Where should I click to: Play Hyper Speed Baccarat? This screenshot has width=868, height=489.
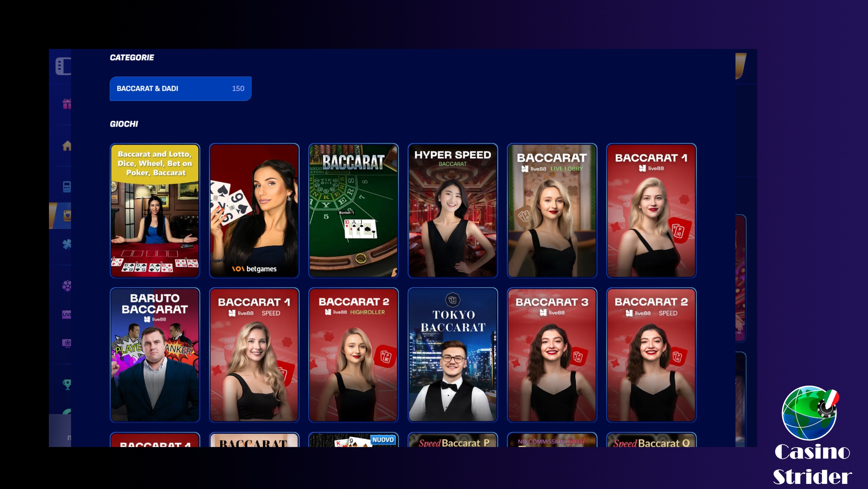click(453, 211)
